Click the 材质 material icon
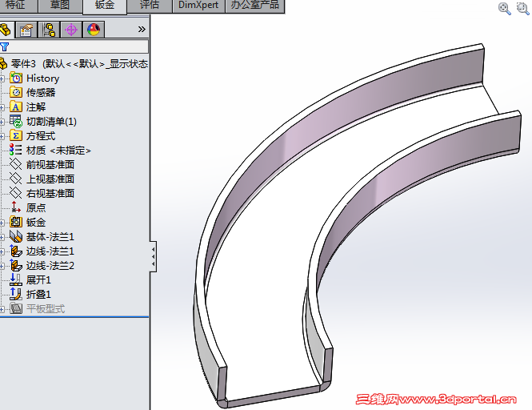 (16, 150)
